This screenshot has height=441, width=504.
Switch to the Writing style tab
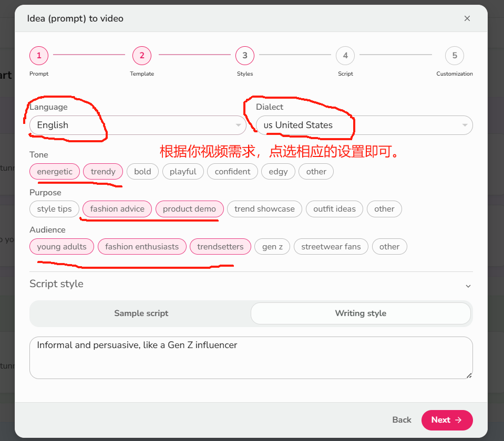pyautogui.click(x=361, y=313)
